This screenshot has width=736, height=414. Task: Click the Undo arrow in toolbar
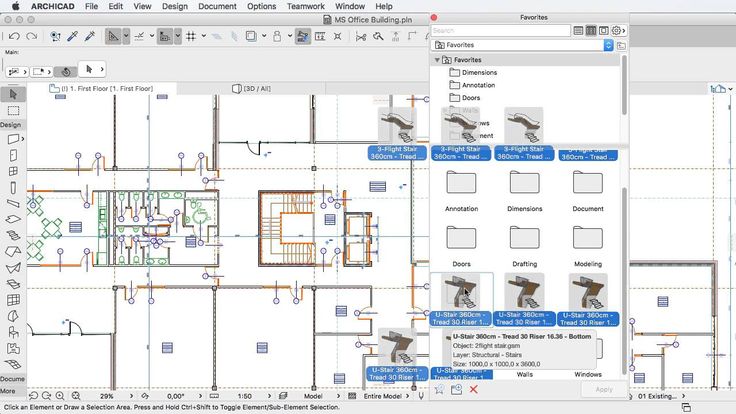point(14,36)
